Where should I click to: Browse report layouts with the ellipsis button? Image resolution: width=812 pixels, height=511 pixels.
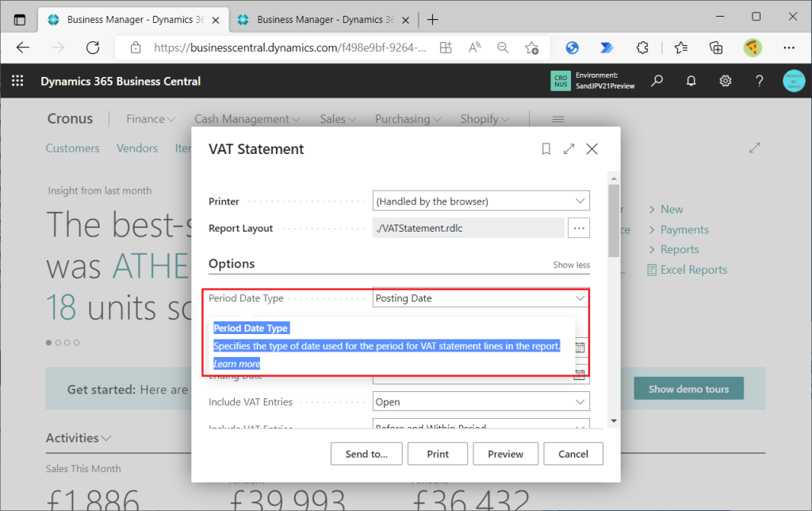click(578, 228)
